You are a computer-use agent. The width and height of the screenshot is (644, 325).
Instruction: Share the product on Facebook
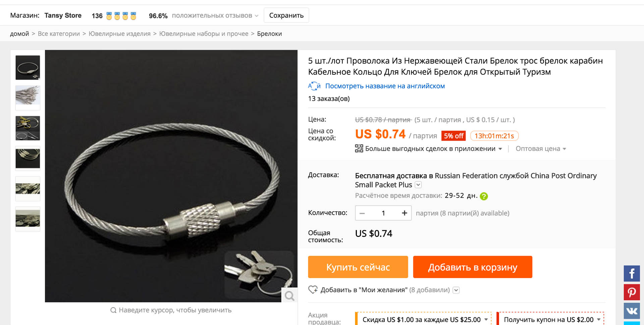click(632, 273)
